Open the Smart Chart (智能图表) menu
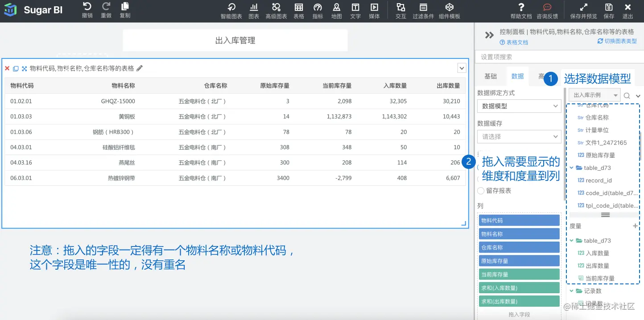The image size is (644, 320). tap(231, 11)
